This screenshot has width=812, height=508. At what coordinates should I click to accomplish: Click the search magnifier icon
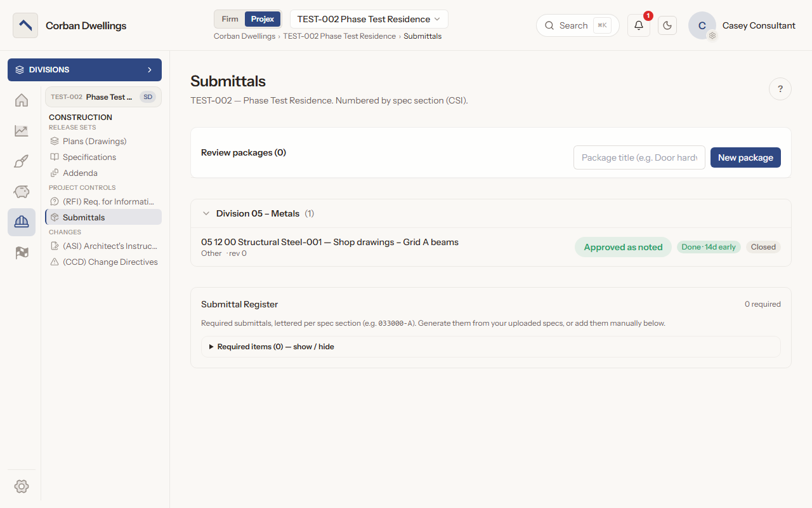(549, 25)
